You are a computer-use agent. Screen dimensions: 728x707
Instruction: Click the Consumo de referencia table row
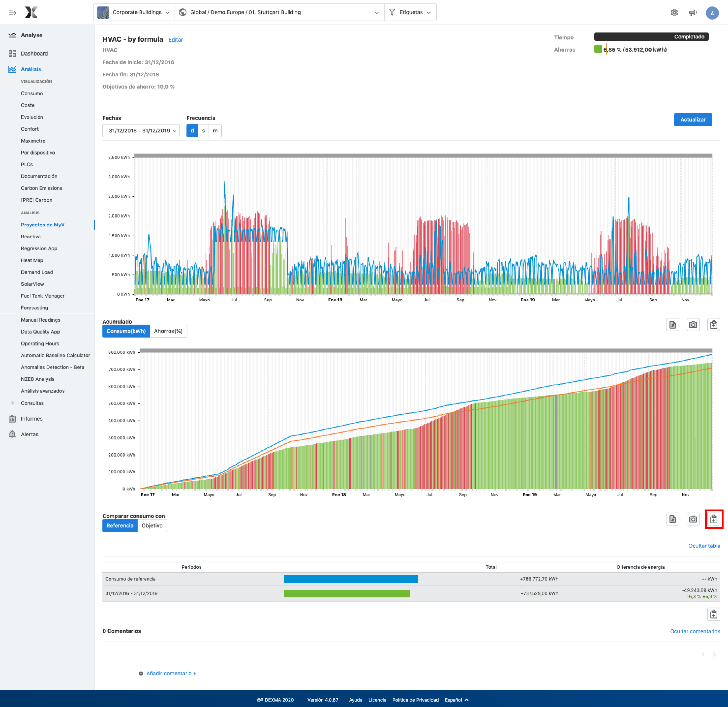coord(411,579)
